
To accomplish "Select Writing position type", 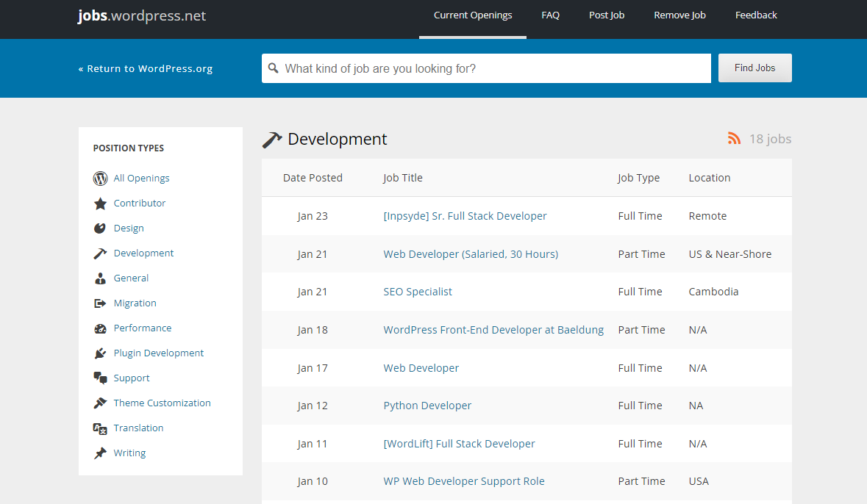I will tap(129, 453).
